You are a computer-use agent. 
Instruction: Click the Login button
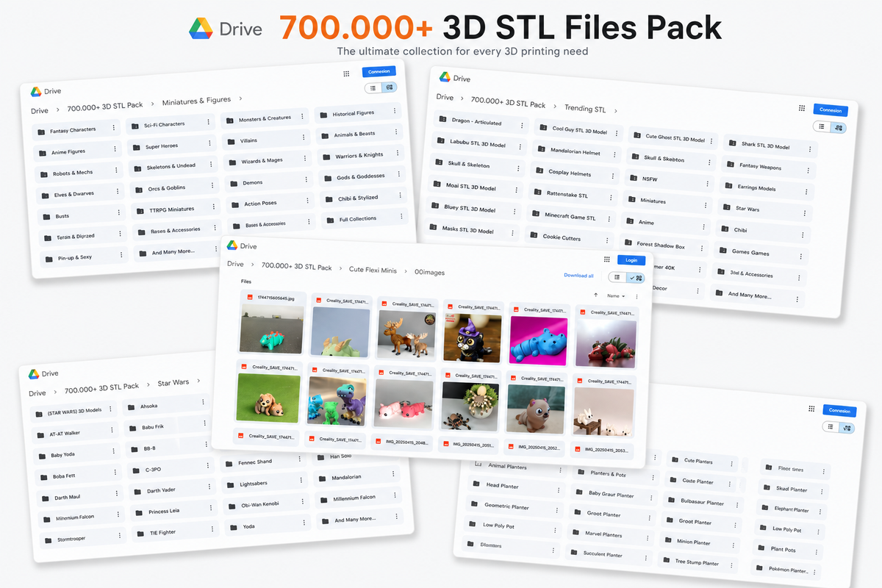(x=631, y=259)
